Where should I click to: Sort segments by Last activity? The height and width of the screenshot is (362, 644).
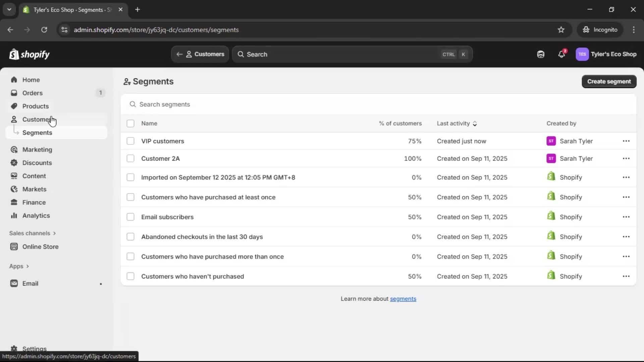(x=457, y=123)
